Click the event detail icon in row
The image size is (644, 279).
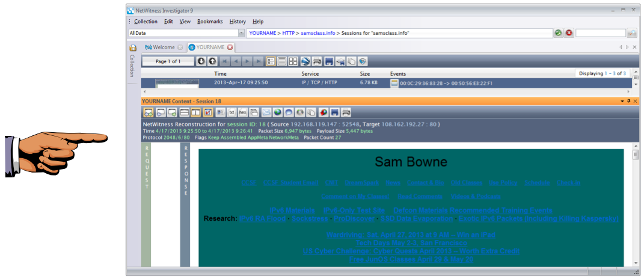(394, 83)
